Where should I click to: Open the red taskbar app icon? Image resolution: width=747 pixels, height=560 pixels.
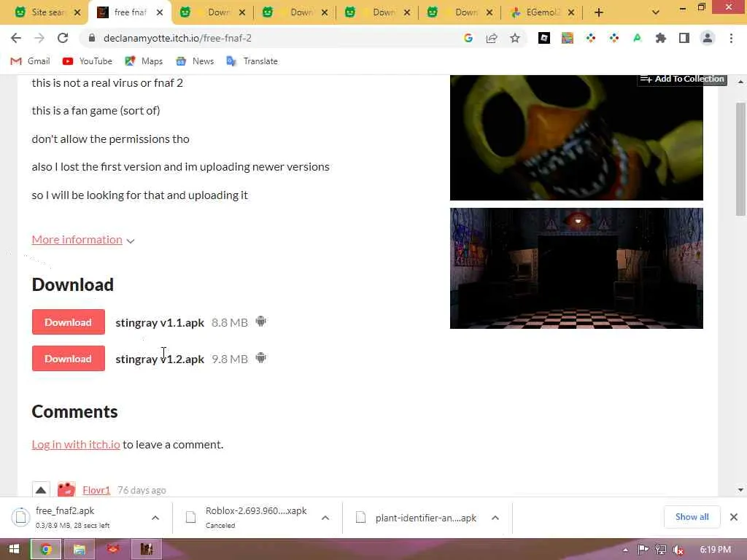(113, 549)
